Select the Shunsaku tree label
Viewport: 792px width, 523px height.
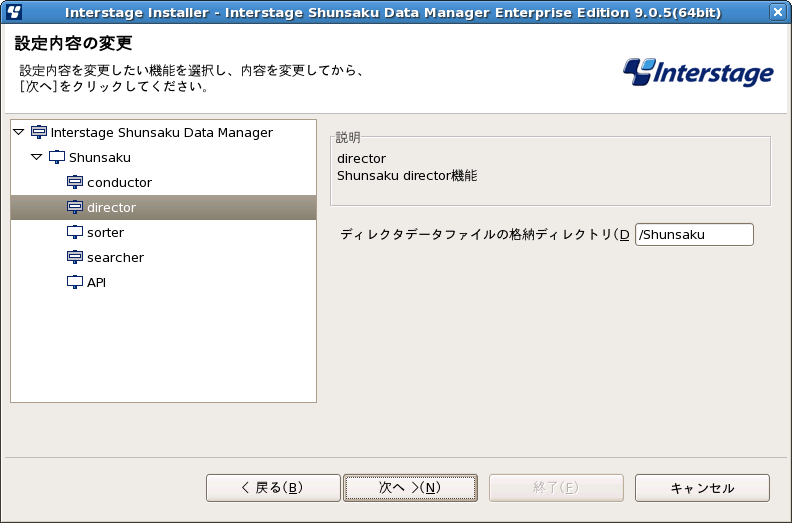(x=100, y=157)
